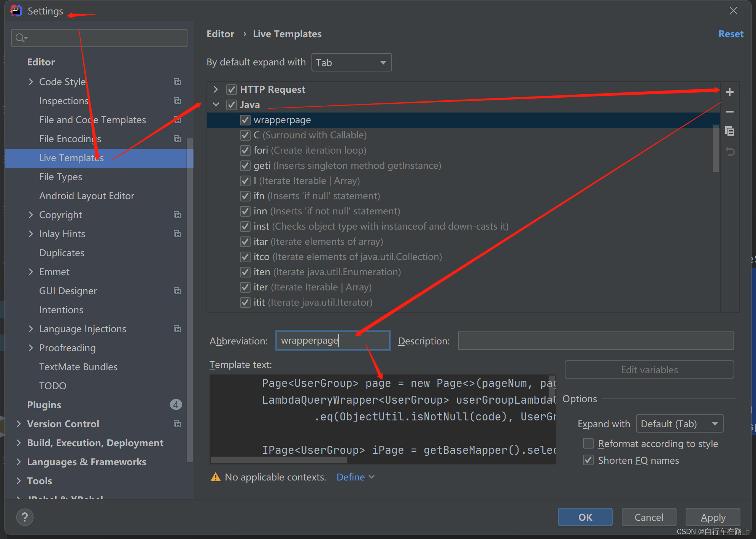The image size is (756, 539).
Task: Click the Abbreviation input field
Action: [332, 340]
